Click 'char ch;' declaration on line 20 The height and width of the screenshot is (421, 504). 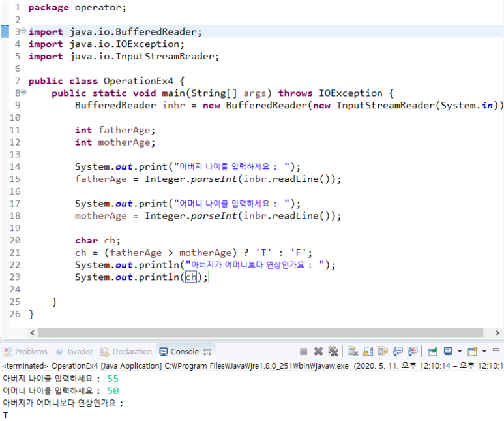click(98, 240)
